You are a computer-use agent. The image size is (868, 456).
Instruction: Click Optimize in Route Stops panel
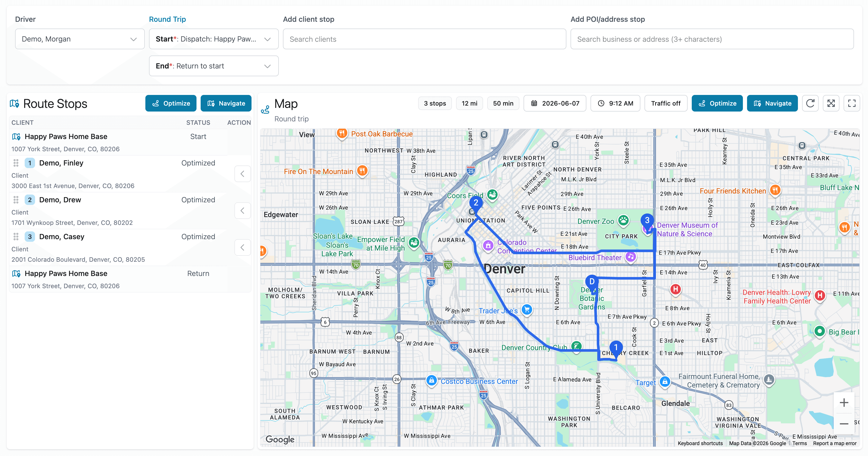coord(171,103)
